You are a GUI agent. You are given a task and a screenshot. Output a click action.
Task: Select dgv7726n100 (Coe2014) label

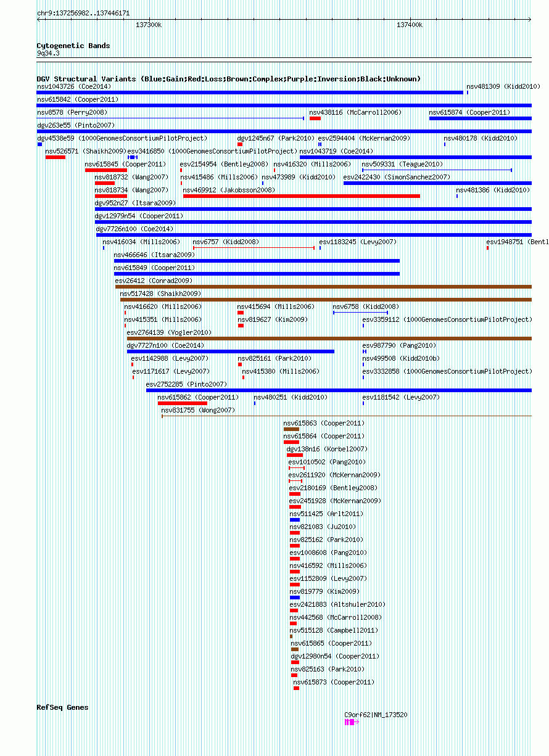tap(135, 229)
